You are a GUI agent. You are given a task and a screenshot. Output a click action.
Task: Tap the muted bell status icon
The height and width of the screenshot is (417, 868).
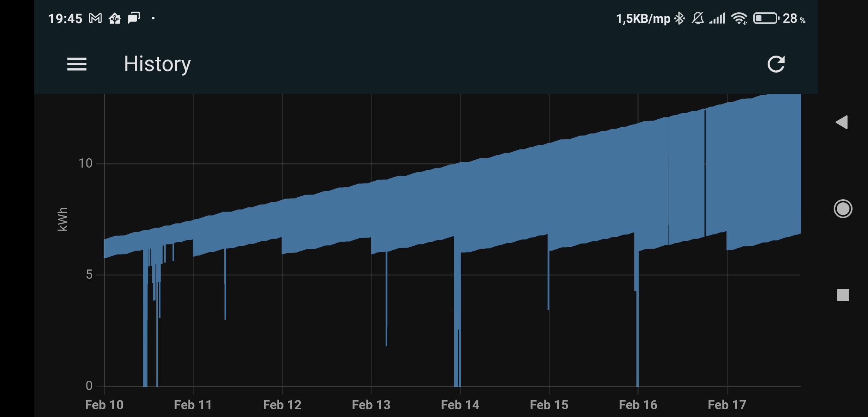698,18
